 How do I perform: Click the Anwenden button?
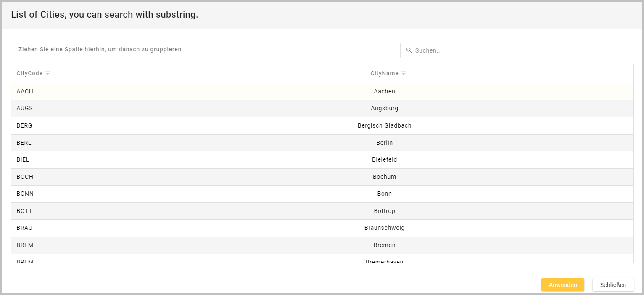pos(562,285)
